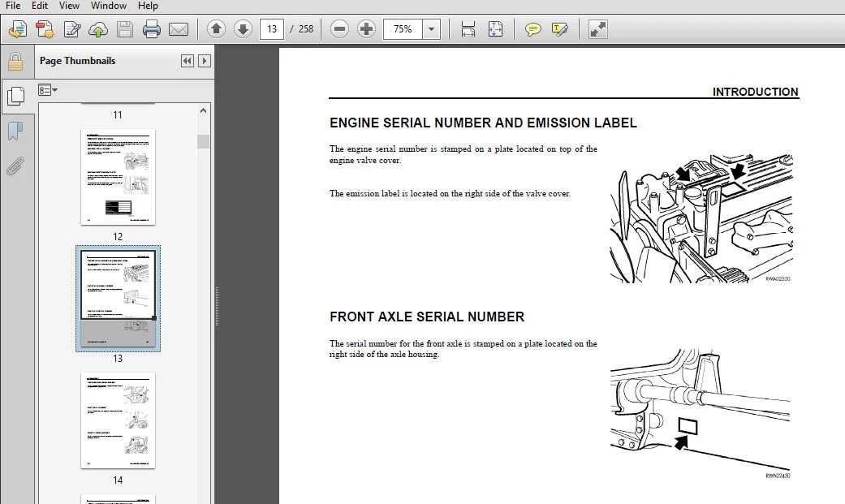
Task: Open the File menu
Action: [12, 6]
